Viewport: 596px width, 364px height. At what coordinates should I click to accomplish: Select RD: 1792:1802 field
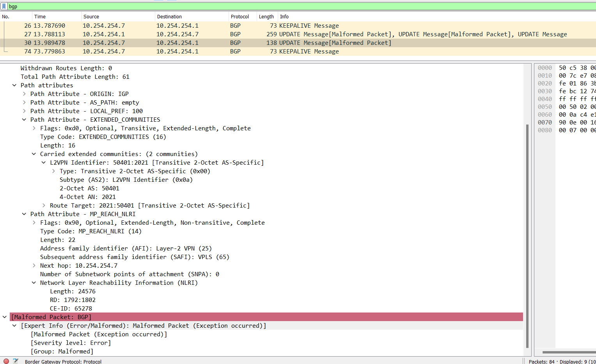pos(73,300)
